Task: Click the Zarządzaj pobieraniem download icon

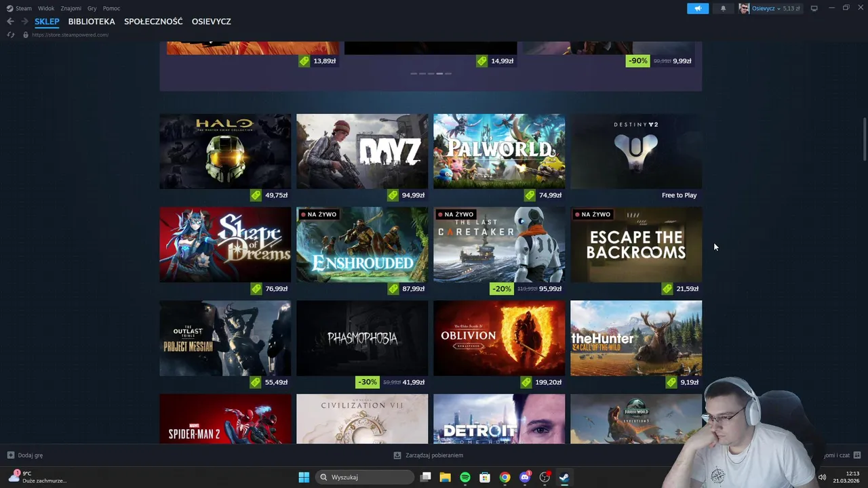Action: (x=397, y=455)
